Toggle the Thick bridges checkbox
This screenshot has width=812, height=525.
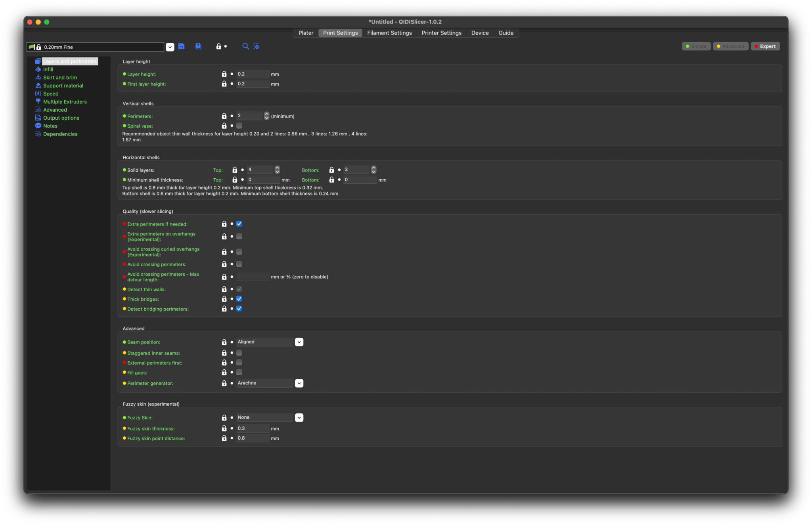(239, 299)
